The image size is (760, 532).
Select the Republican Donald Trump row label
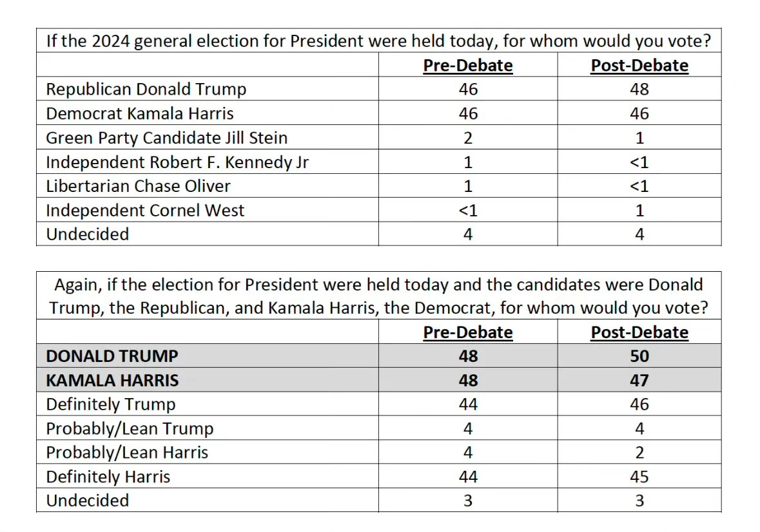click(x=146, y=89)
